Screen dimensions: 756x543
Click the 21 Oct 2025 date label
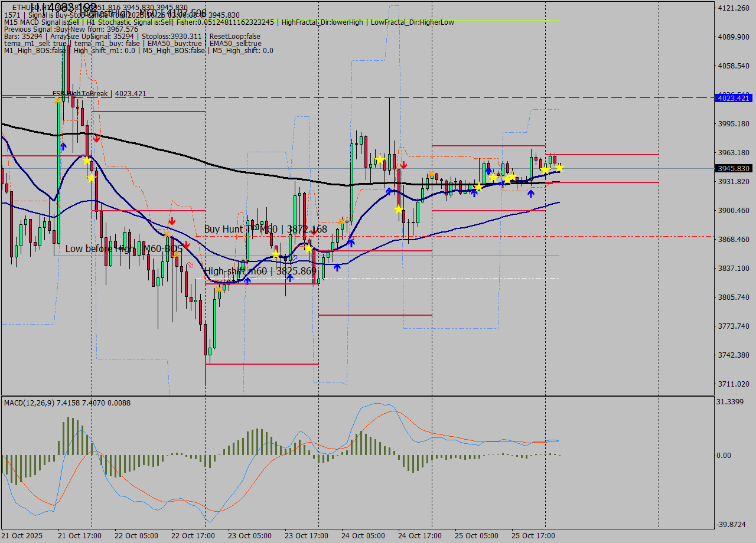pyautogui.click(x=22, y=535)
